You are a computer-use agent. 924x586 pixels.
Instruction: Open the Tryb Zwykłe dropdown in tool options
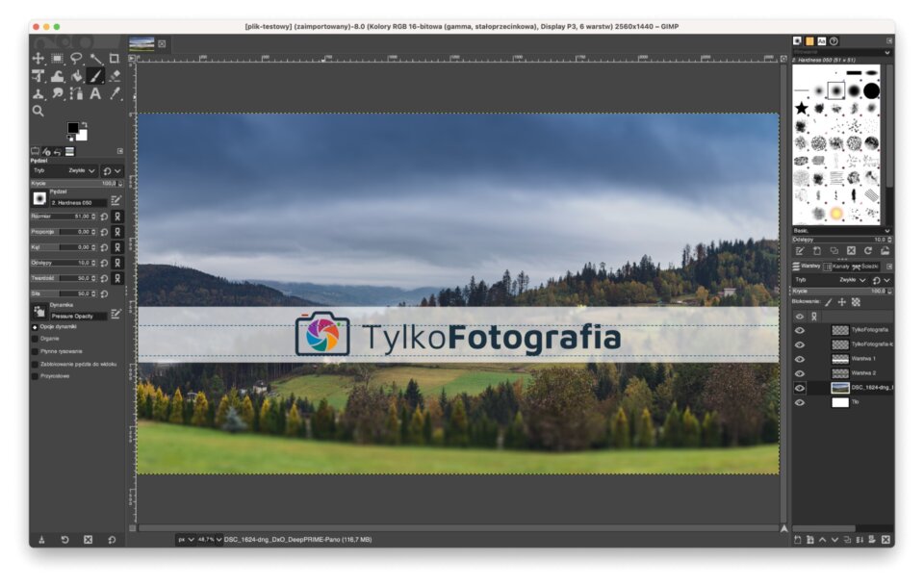[x=81, y=169]
